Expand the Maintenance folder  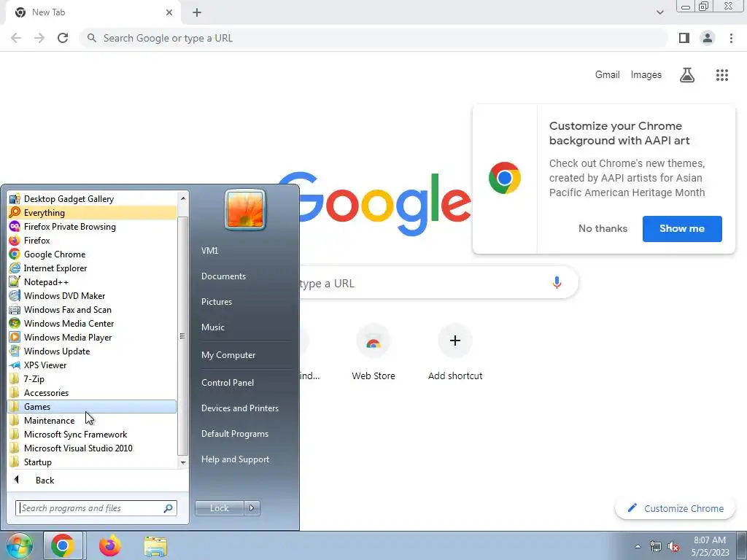(93, 420)
